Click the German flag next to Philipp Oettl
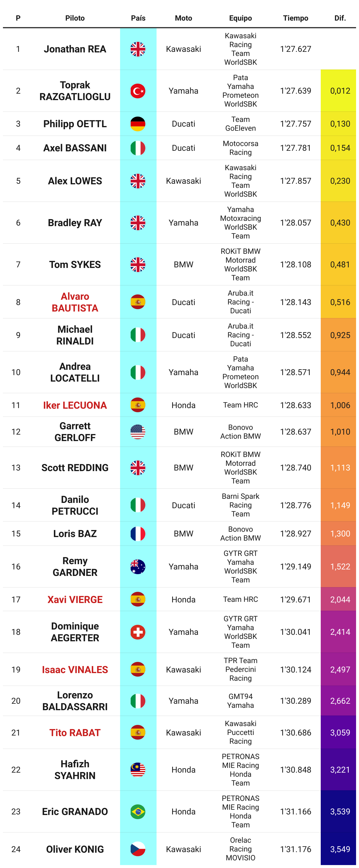This screenshot has height=868, width=359. [138, 124]
